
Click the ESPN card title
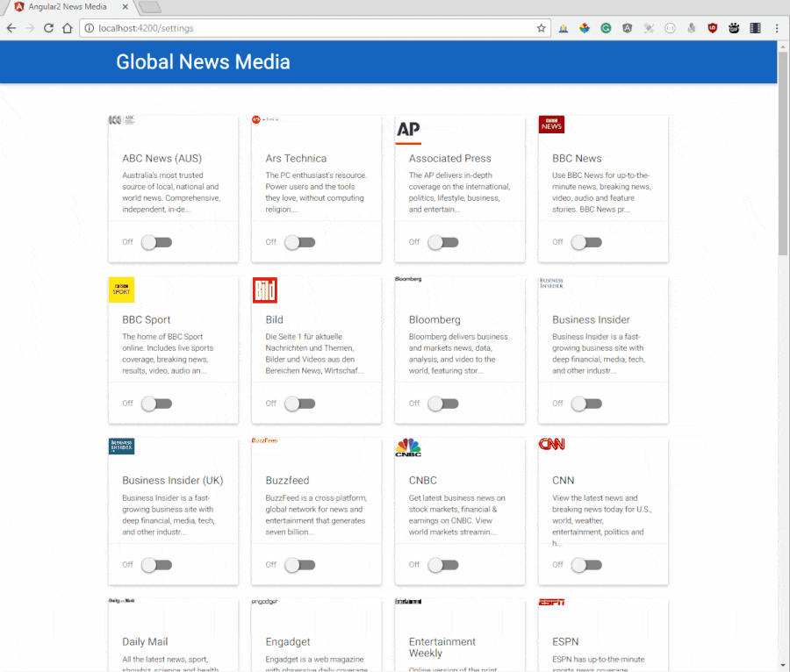[565, 642]
